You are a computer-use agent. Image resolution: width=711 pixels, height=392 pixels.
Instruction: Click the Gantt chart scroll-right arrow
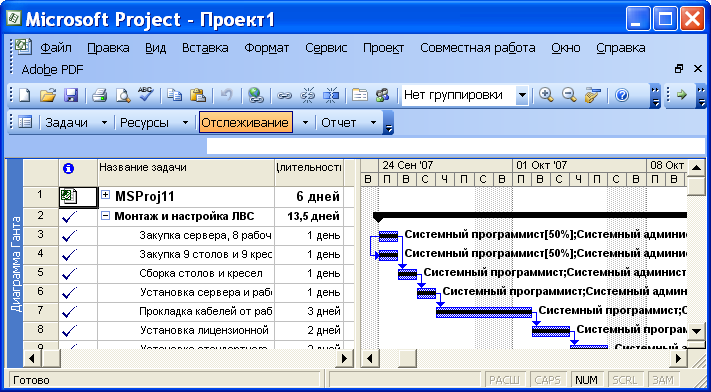679,358
